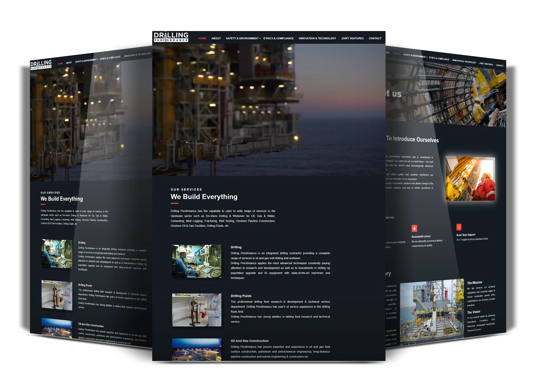Open the Oil And Gas Construction thumbnail on center page
Image resolution: width=538 pixels, height=392 pixels.
click(x=197, y=350)
